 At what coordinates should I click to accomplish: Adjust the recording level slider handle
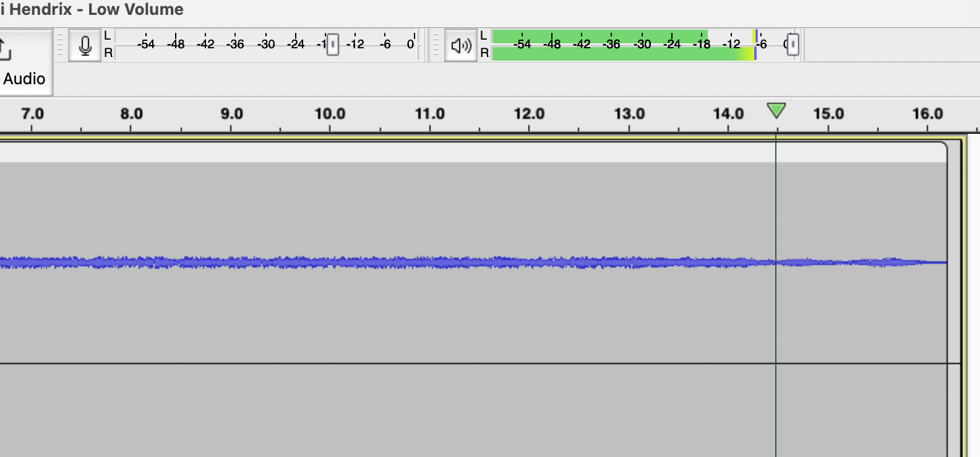333,45
